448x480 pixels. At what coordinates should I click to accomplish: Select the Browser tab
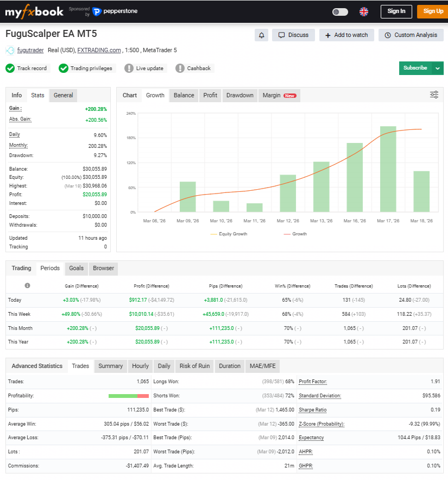[103, 268]
